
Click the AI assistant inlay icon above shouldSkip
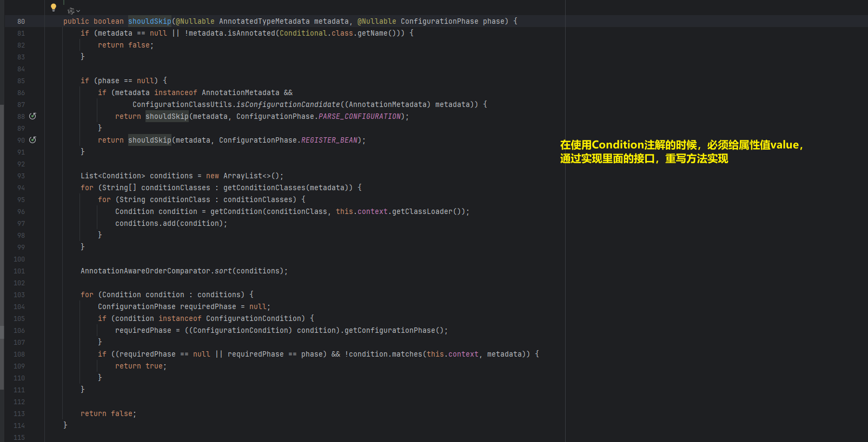click(x=71, y=11)
